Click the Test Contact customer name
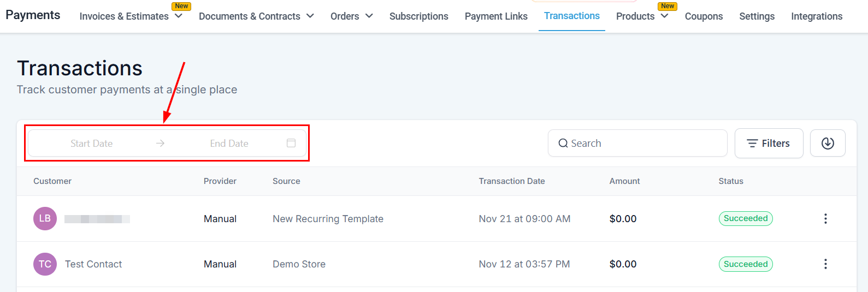Screen dimensions: 868x292 tap(93, 264)
